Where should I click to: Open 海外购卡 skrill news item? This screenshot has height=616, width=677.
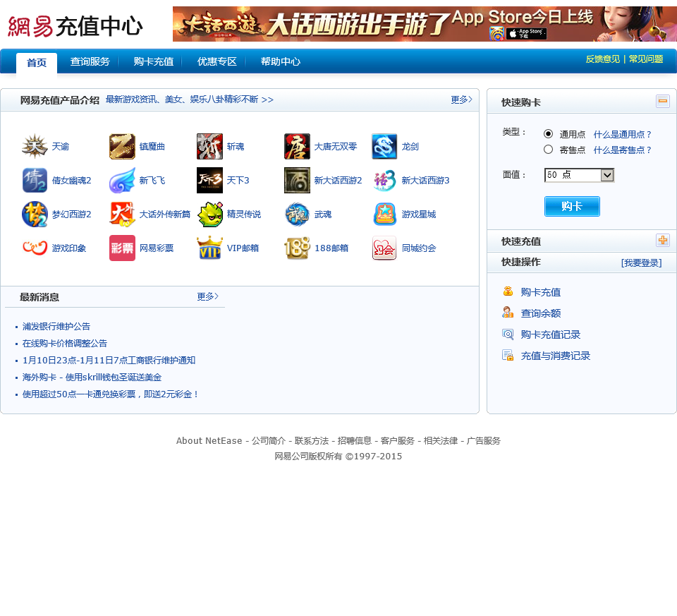[x=92, y=377]
